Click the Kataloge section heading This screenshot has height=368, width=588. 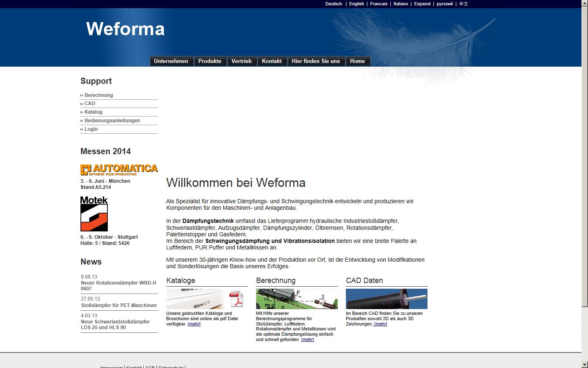coord(180,280)
